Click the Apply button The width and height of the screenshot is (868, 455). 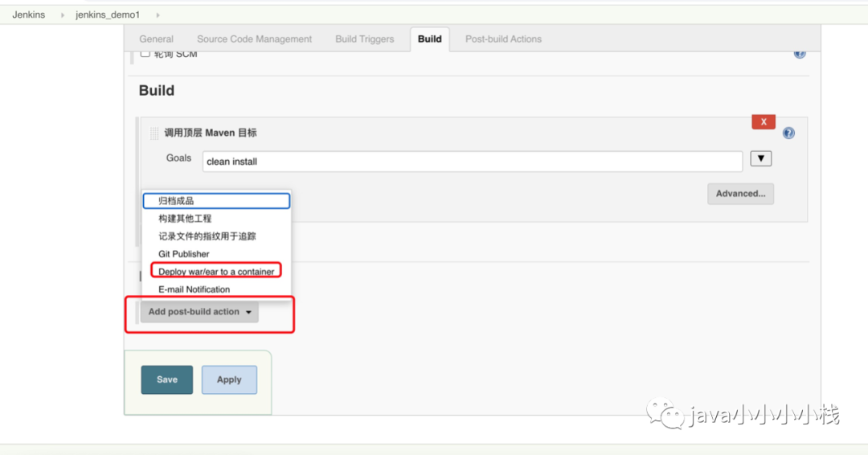(x=229, y=379)
